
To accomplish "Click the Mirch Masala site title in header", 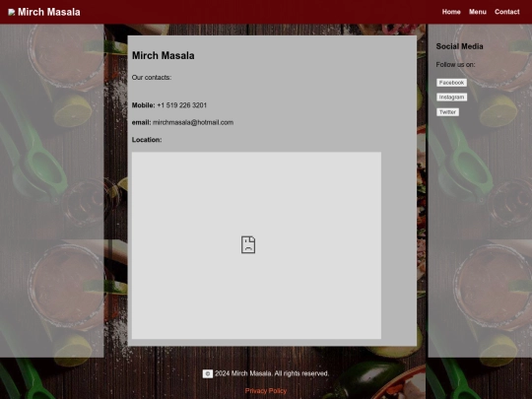I will pyautogui.click(x=49, y=12).
